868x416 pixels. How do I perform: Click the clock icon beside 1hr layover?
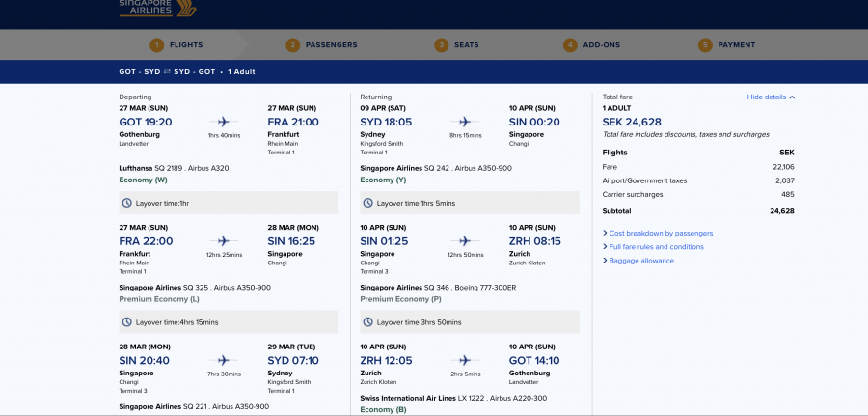pyautogui.click(x=127, y=203)
